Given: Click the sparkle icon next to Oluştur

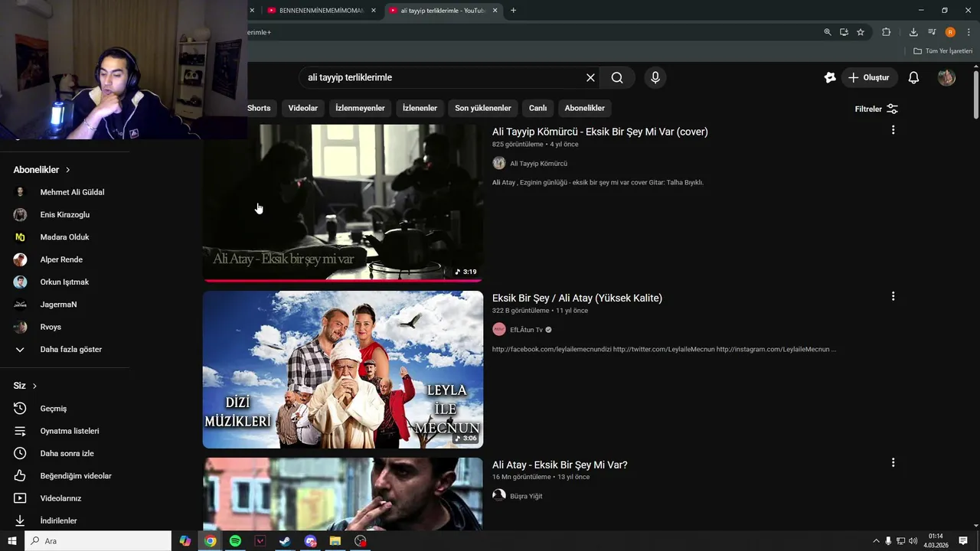Looking at the screenshot, I should (x=830, y=77).
